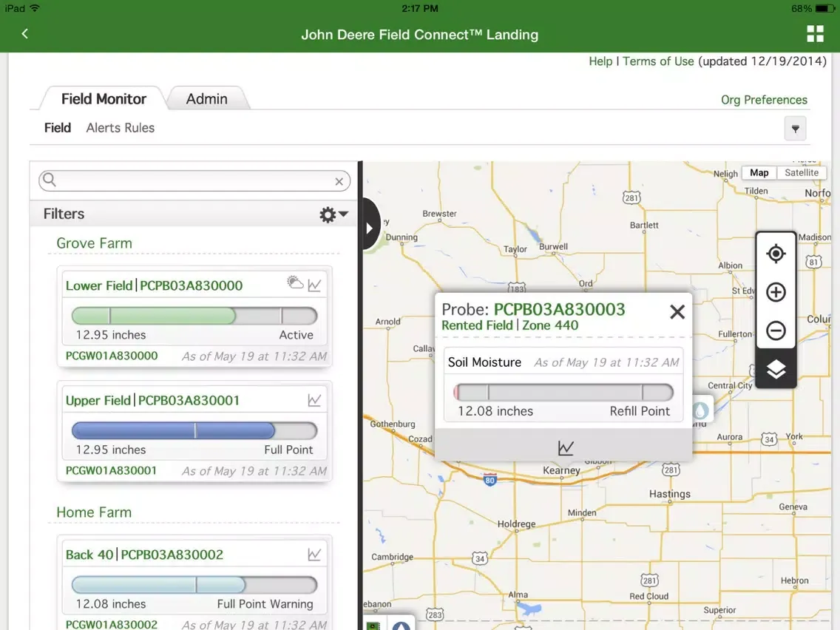
Task: Click Lower Field green moisture bar
Action: point(194,316)
